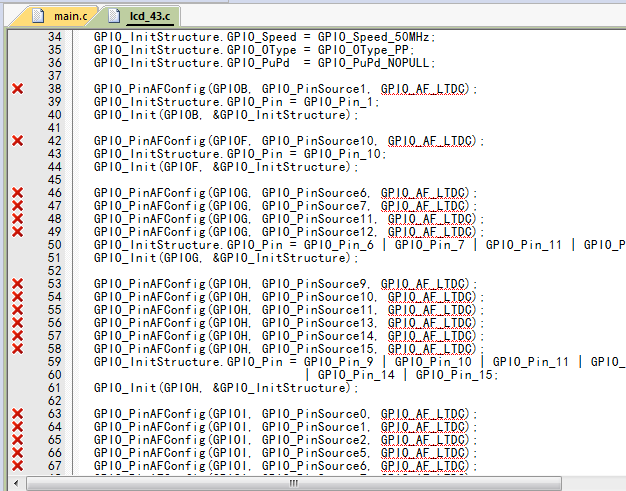Click GPIOH in GPIO_Init on line 61

(x=181, y=388)
